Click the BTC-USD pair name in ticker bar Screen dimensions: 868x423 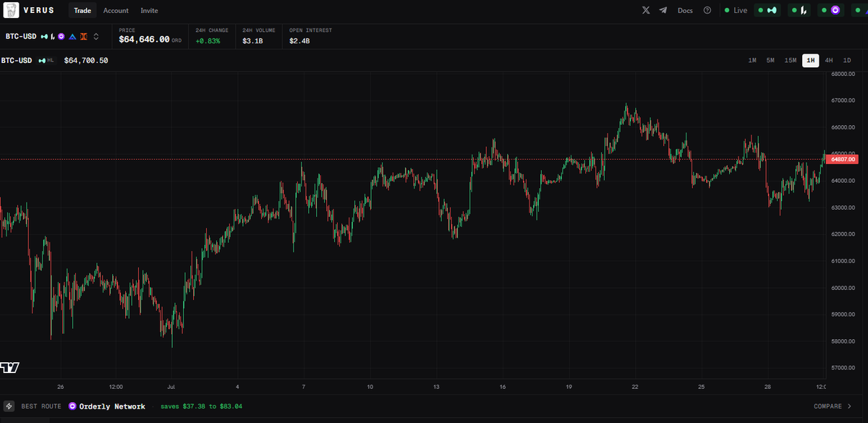click(x=21, y=36)
